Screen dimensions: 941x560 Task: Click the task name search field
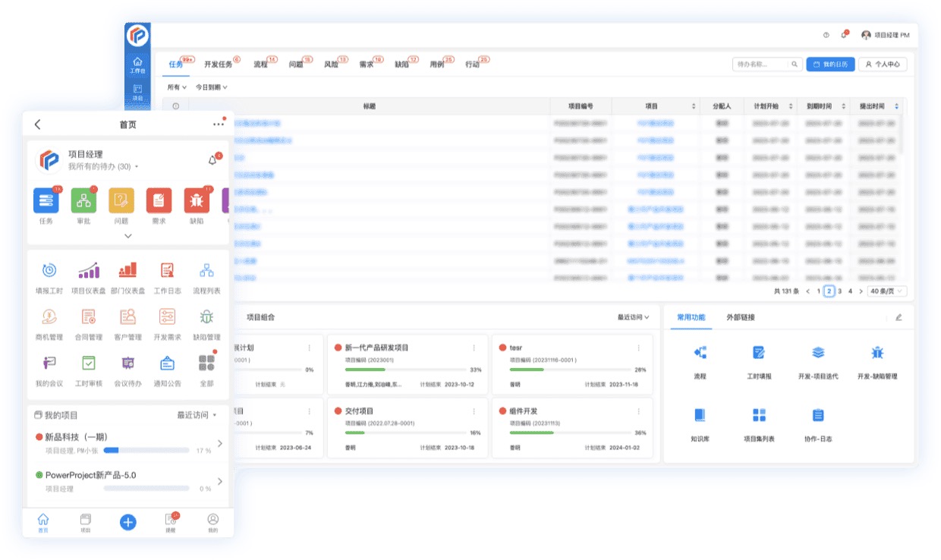[x=761, y=64]
